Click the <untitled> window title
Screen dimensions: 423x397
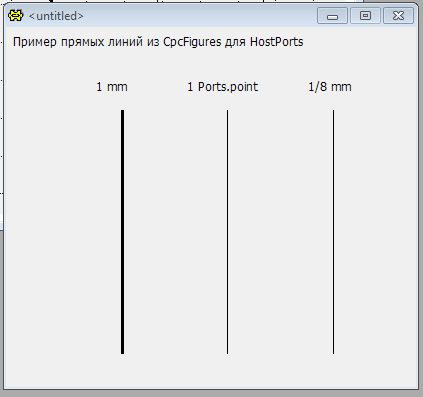coord(56,16)
